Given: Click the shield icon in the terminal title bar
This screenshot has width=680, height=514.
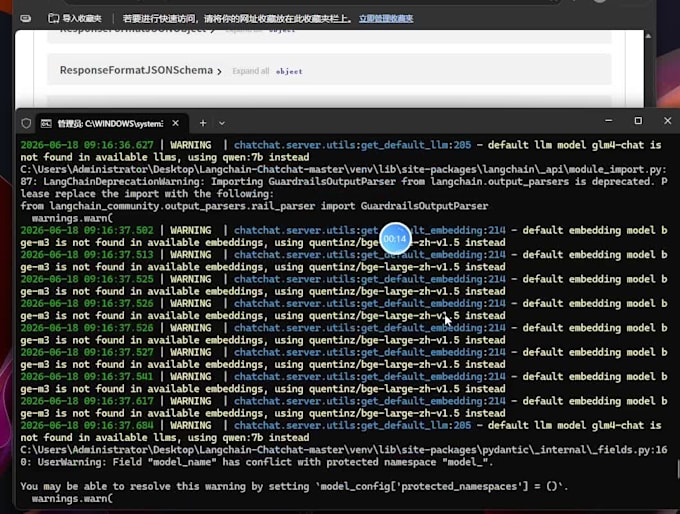Looking at the screenshot, I should (26, 124).
